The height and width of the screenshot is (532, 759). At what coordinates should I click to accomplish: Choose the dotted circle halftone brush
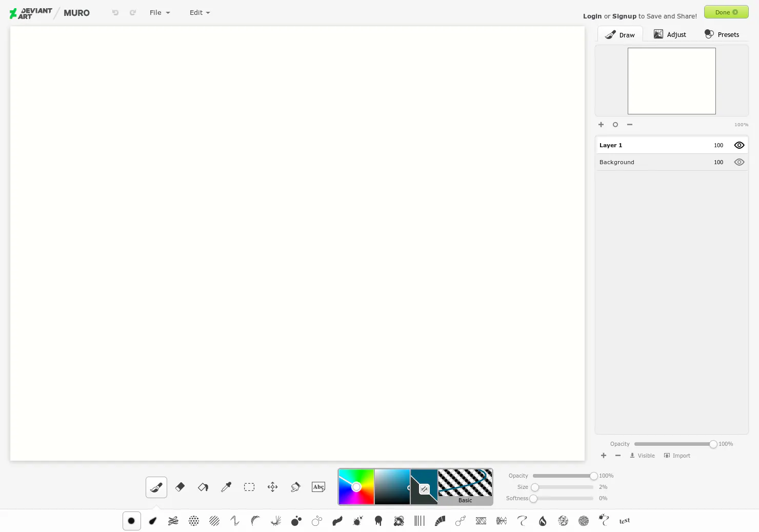pyautogui.click(x=194, y=521)
